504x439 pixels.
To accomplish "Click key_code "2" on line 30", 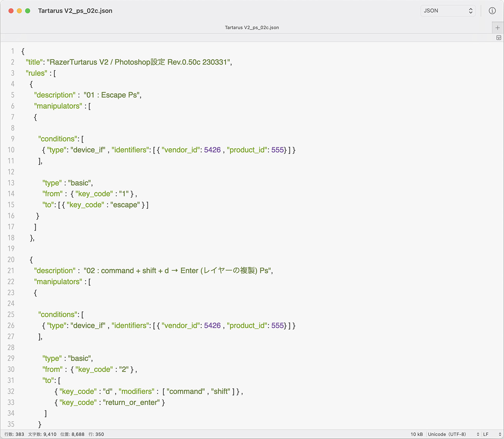I will [x=124, y=369].
